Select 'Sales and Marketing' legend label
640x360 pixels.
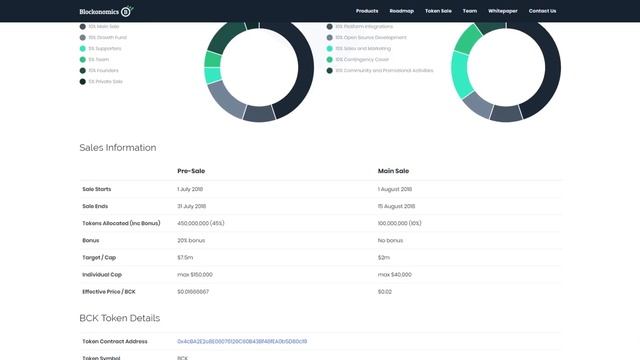click(x=363, y=49)
